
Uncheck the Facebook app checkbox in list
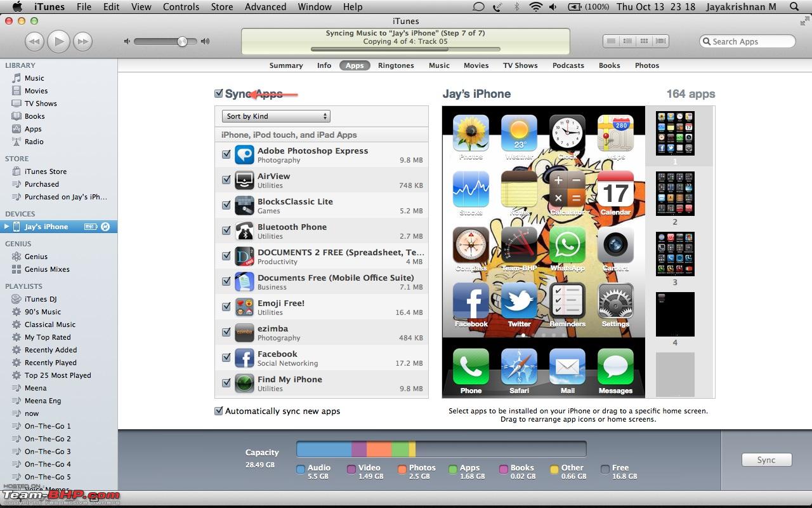point(226,358)
